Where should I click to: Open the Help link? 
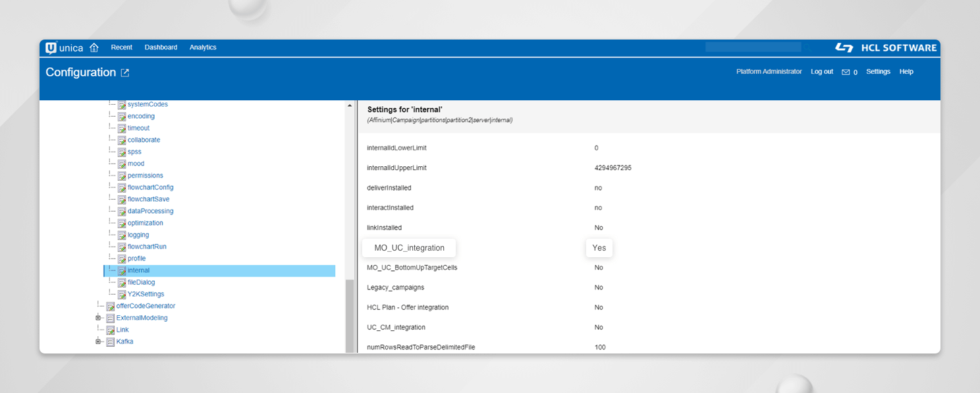[906, 72]
